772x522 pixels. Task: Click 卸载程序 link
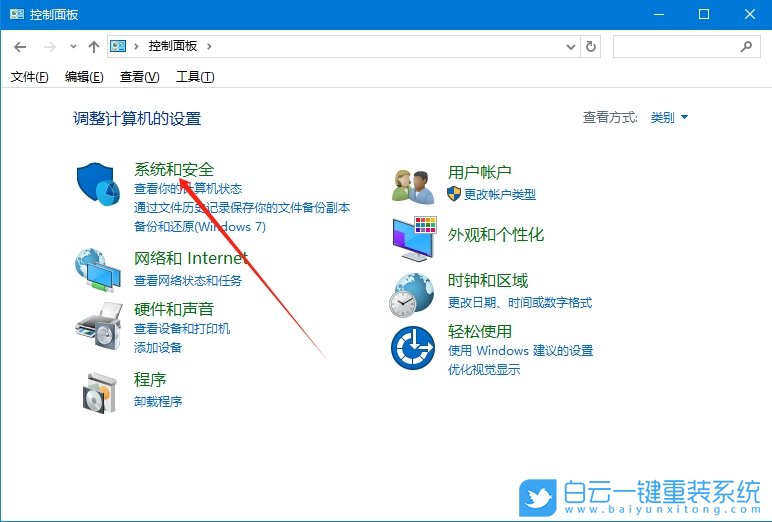[158, 402]
